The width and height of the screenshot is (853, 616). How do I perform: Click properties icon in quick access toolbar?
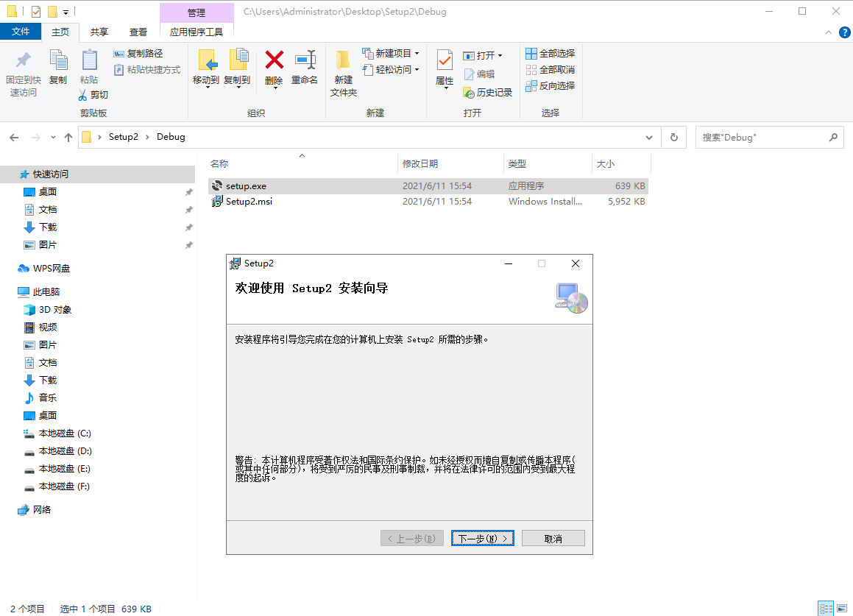pos(36,12)
